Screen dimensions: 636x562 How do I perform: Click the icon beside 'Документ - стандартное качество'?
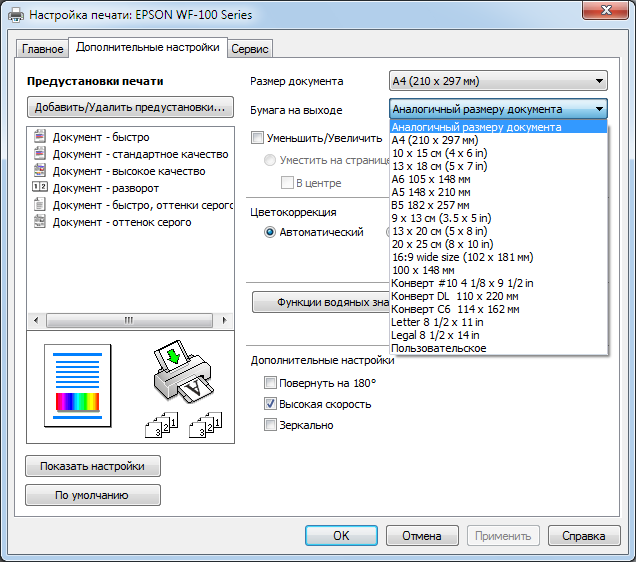click(x=40, y=154)
